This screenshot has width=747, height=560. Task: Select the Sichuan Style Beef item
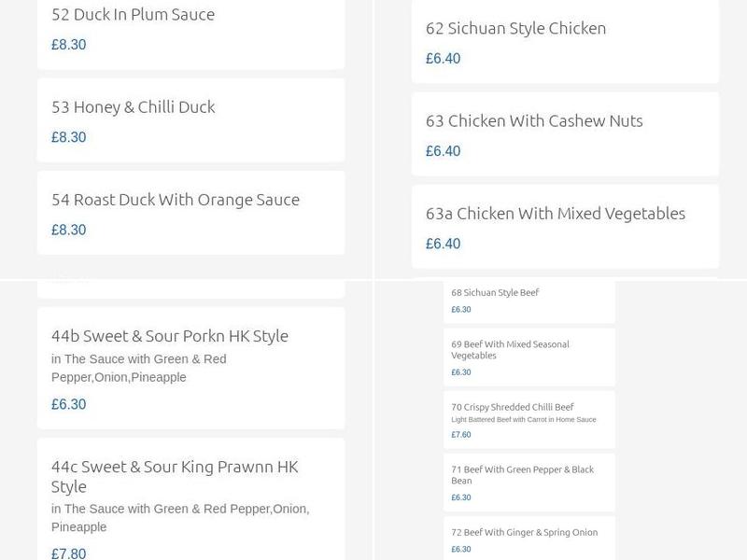pyautogui.click(x=495, y=291)
